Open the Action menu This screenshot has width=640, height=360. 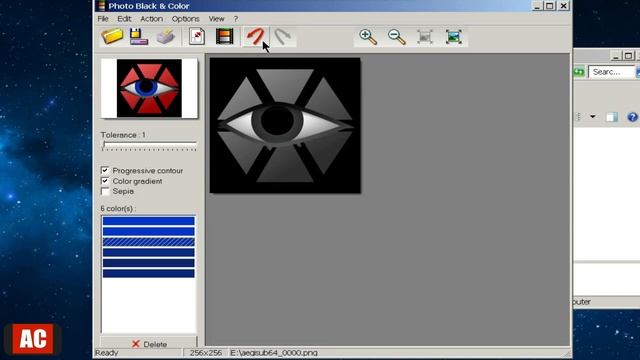(x=151, y=19)
